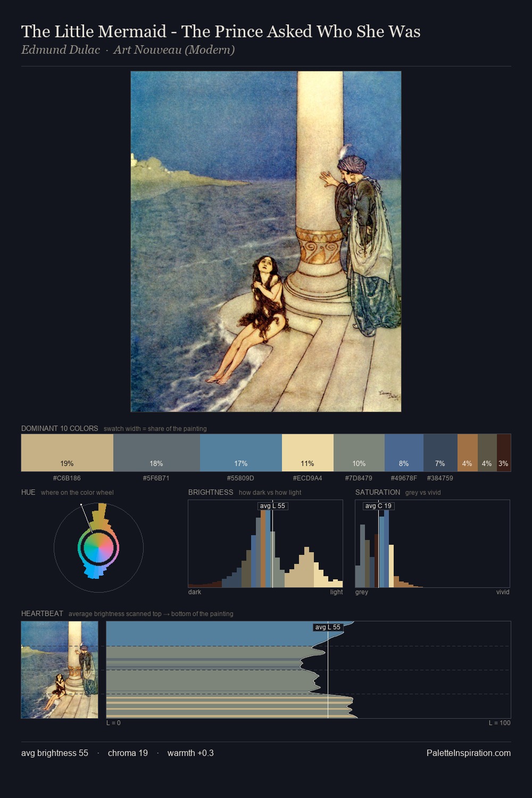This screenshot has height=798, width=532.
Task: Click the L = 100 heartbeat axis label
Action: (500, 723)
